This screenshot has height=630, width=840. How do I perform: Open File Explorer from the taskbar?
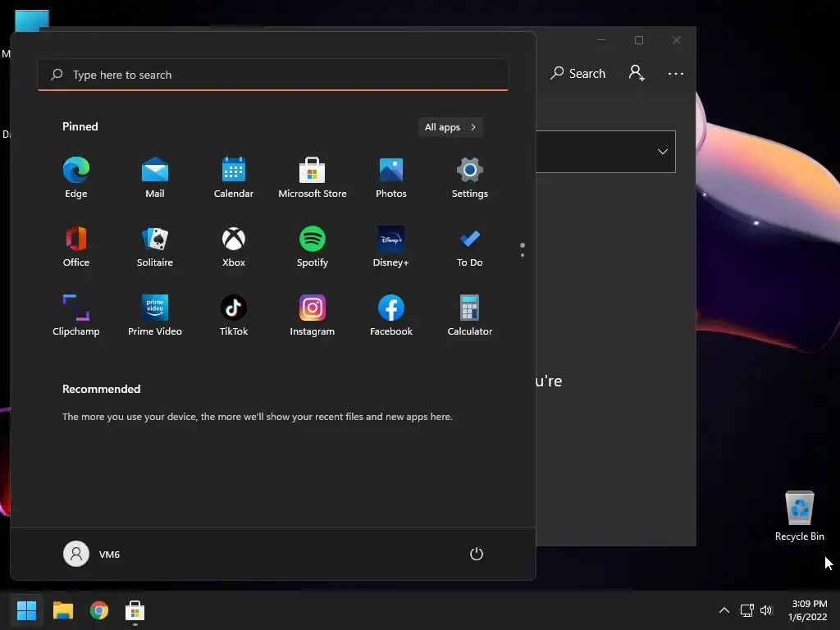pyautogui.click(x=62, y=610)
